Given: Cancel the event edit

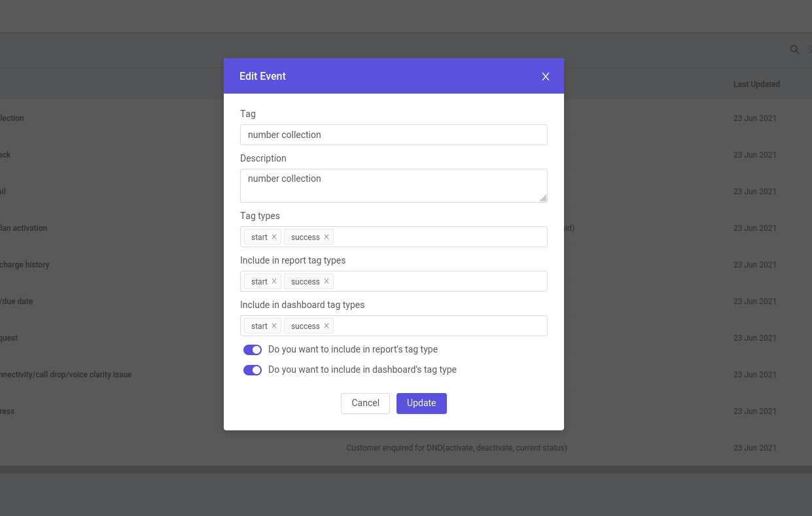Looking at the screenshot, I should (365, 404).
